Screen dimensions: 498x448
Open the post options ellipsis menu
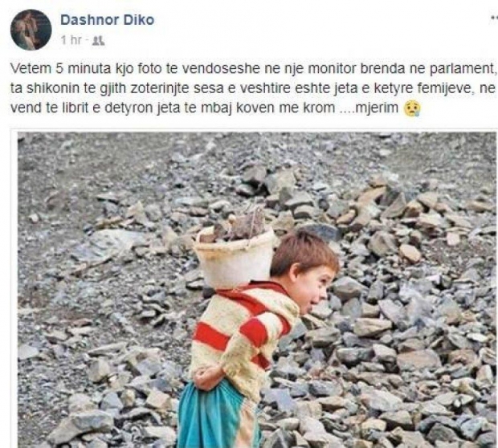click(494, 20)
